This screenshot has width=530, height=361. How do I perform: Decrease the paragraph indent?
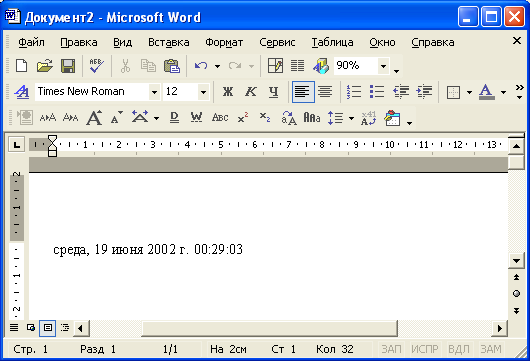tap(401, 92)
